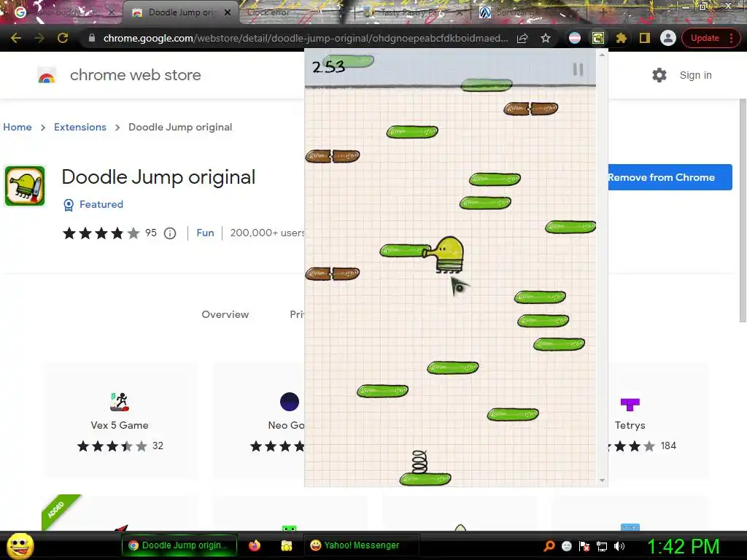Click the Chrome Web Store logo
The width and height of the screenshot is (747, 560).
47,75
